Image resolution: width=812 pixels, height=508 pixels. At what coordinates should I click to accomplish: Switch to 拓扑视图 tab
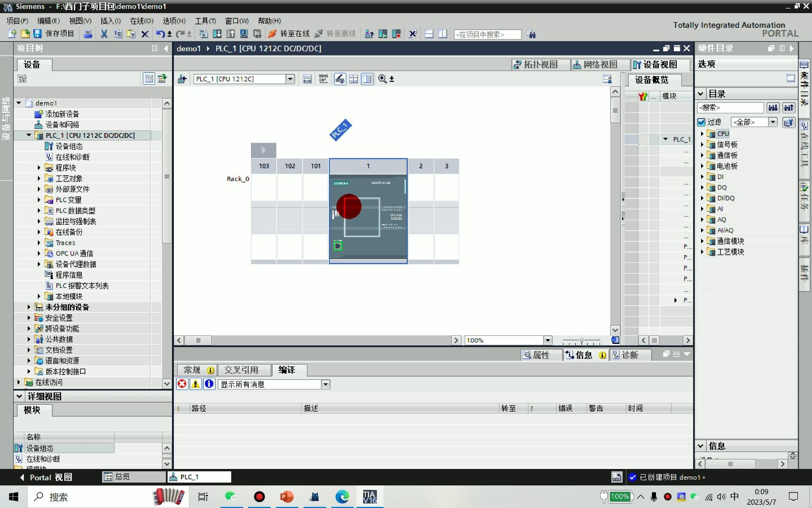[540, 65]
